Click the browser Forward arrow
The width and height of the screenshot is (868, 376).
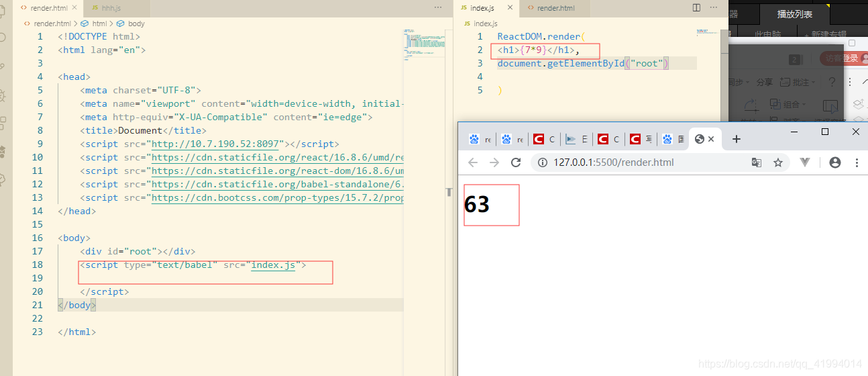coord(494,162)
